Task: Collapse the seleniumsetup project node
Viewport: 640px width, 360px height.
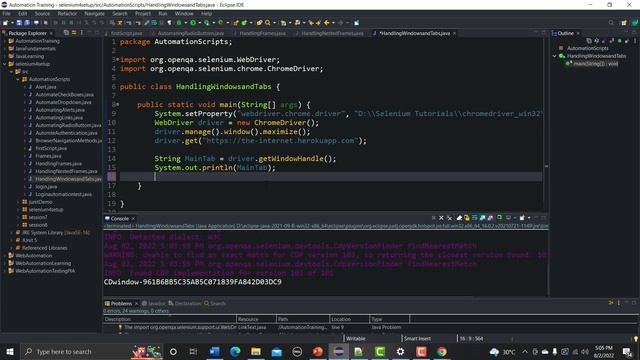Action: pyautogui.click(x=5, y=64)
